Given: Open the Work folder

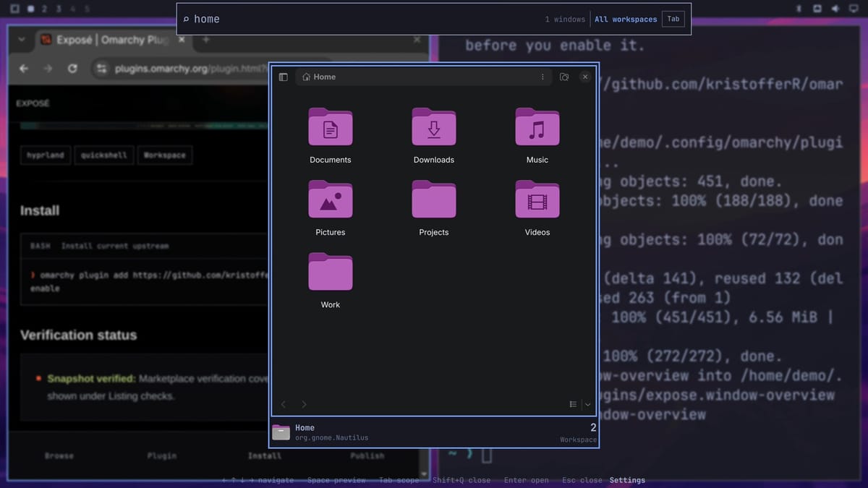Looking at the screenshot, I should click(x=331, y=280).
